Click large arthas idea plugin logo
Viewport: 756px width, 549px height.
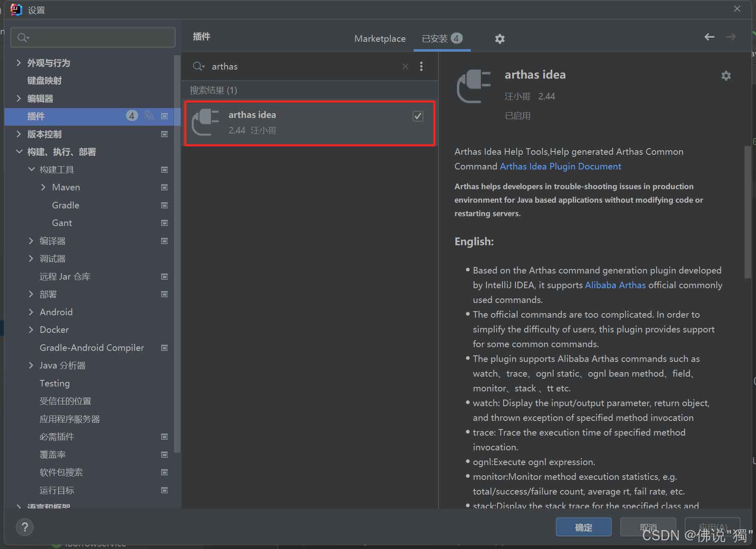pos(474,86)
